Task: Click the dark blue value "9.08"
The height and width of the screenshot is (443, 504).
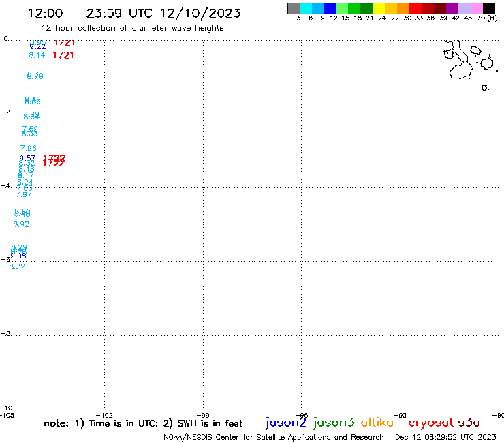Action: 18,256
